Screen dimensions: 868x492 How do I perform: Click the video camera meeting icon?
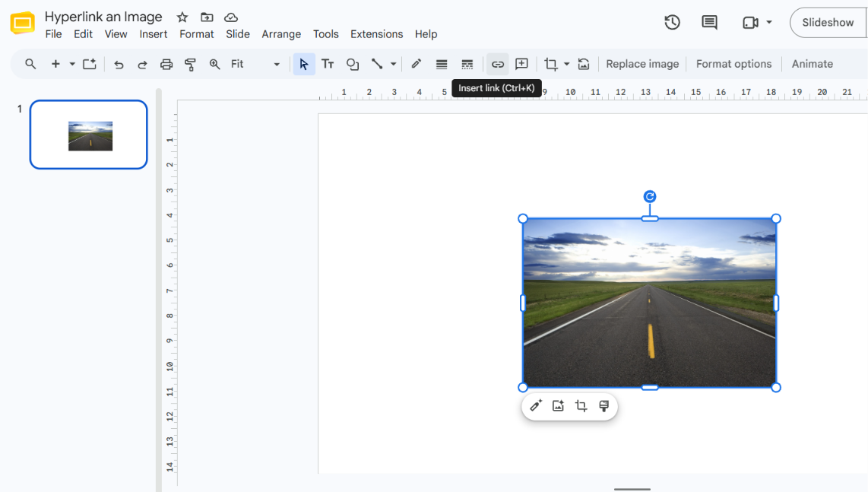point(750,23)
